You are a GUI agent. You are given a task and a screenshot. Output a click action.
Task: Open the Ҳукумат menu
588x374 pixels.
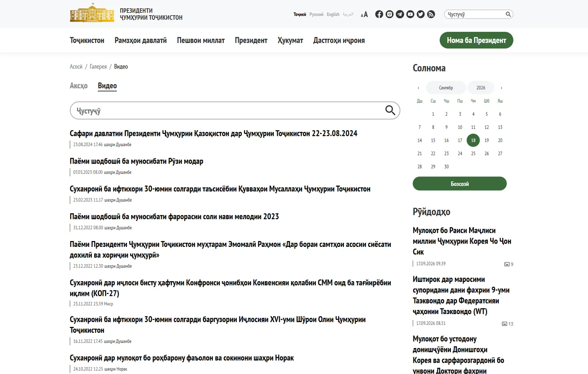tap(290, 40)
